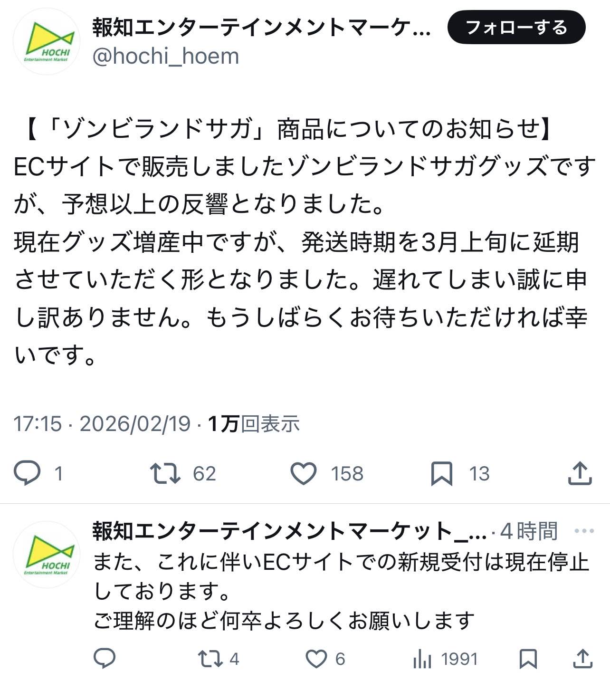
Task: View analytics showing 1991 views
Action: 422,659
